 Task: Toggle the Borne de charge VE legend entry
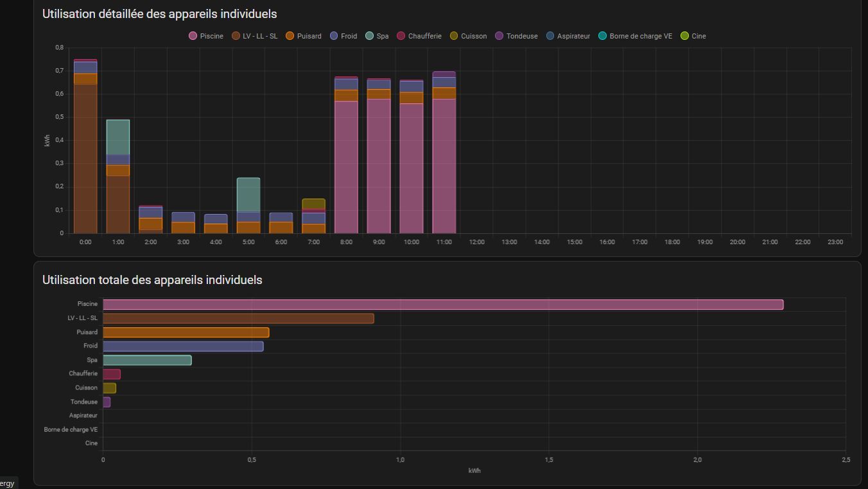[x=635, y=36]
